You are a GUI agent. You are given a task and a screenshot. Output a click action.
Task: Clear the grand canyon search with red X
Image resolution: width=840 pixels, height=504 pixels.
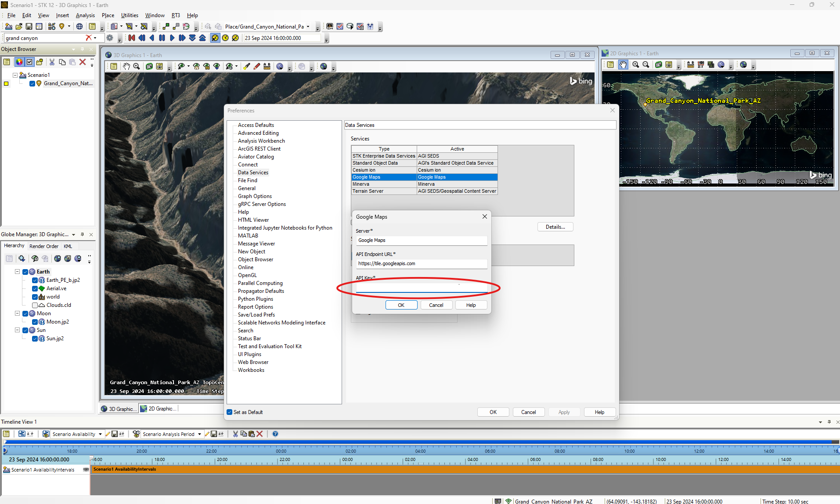[x=89, y=38]
